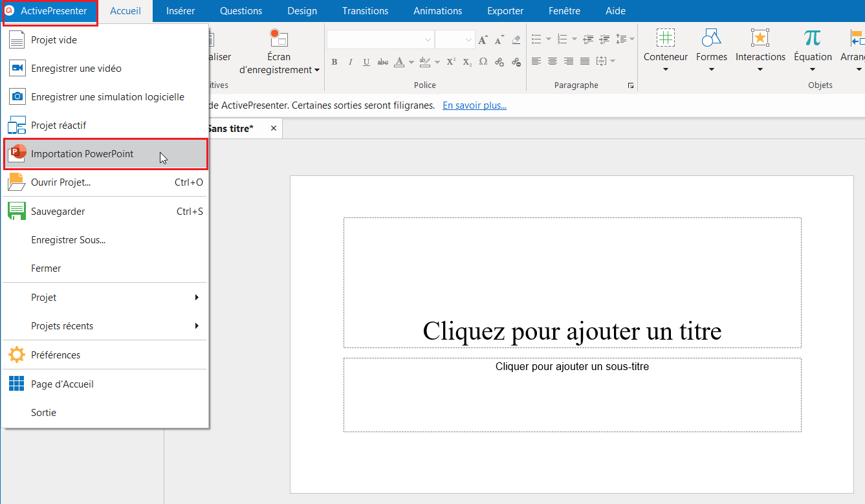Screen dimensions: 865x504
Task: Choose Enregistrer une vidéo from the menu
Action: coord(76,69)
